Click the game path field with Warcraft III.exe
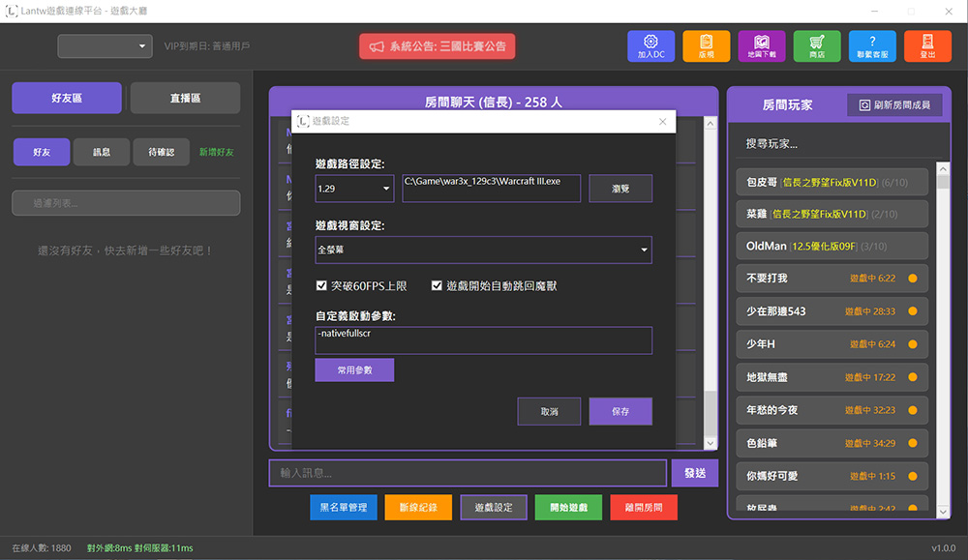 pyautogui.click(x=492, y=189)
